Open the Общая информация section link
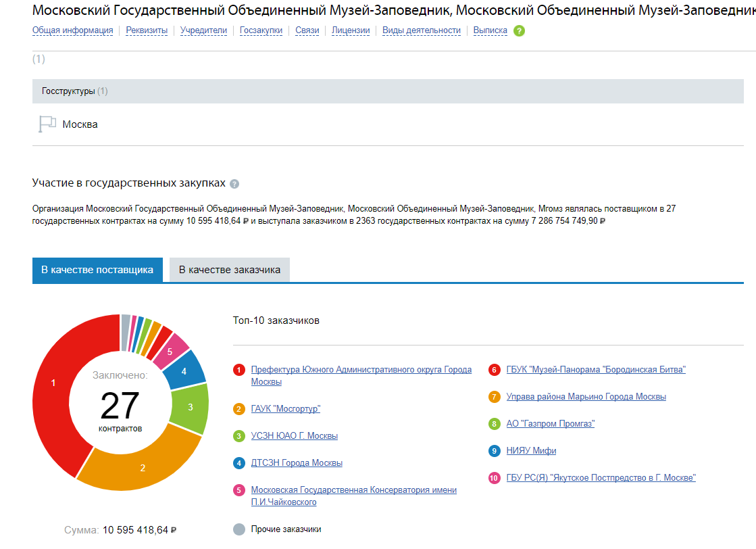 (72, 30)
